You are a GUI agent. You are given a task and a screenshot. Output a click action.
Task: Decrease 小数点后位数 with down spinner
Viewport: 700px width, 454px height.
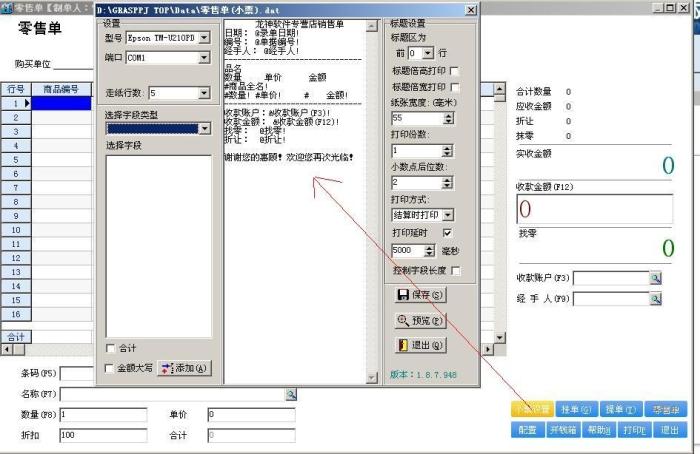coord(447,186)
